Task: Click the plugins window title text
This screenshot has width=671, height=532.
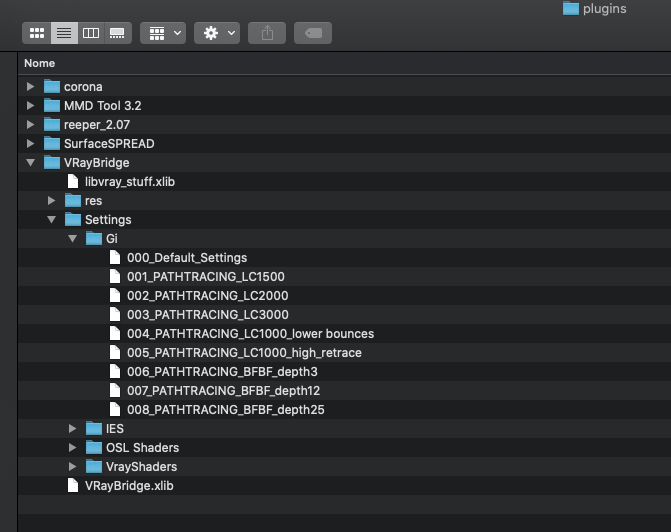Action: [604, 9]
